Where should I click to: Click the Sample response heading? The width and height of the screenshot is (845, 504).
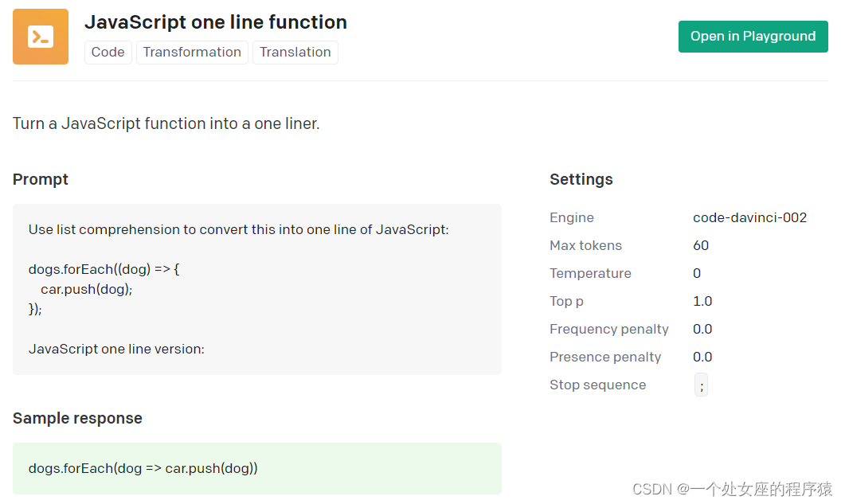coord(77,419)
